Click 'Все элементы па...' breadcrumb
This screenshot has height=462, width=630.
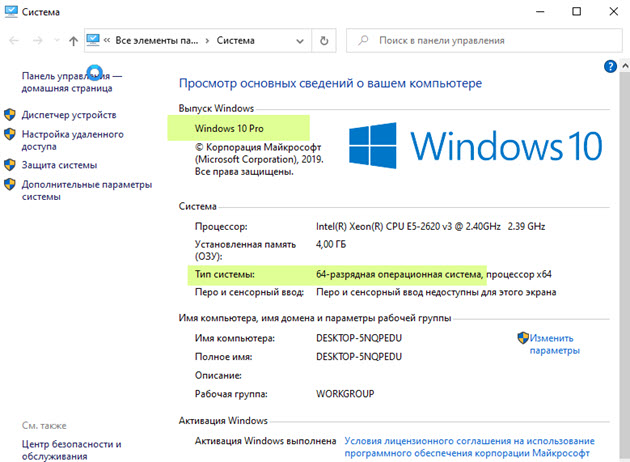click(x=157, y=41)
